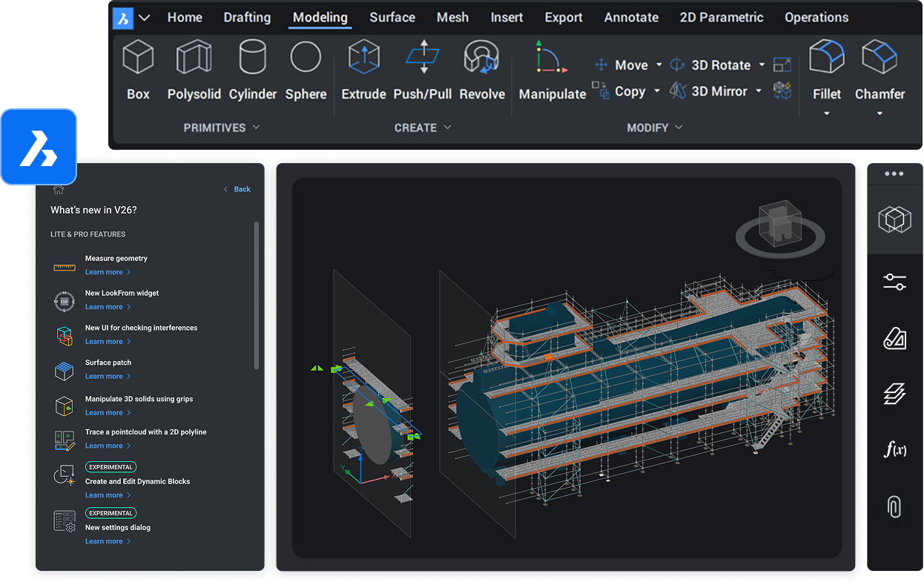Switch to the Surface ribbon tab
Screen dimensions: 924x585
tap(392, 17)
